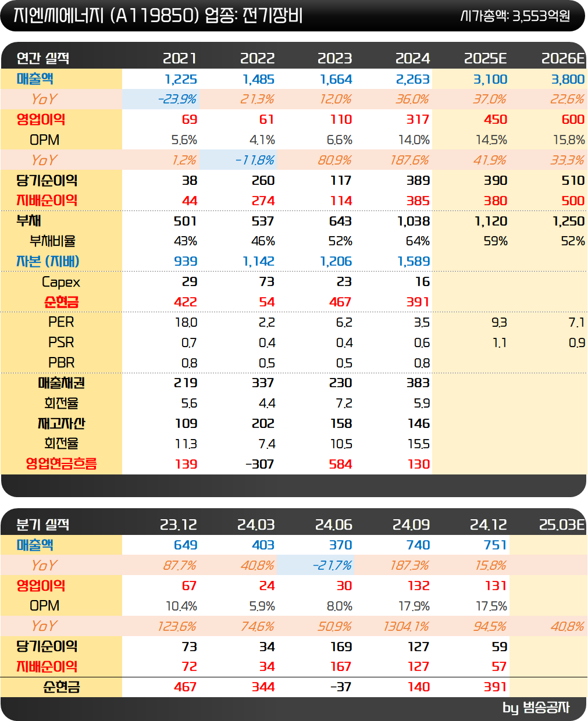588x721 pixels.
Task: Select the 24.03 quarter header
Action: 256,524
